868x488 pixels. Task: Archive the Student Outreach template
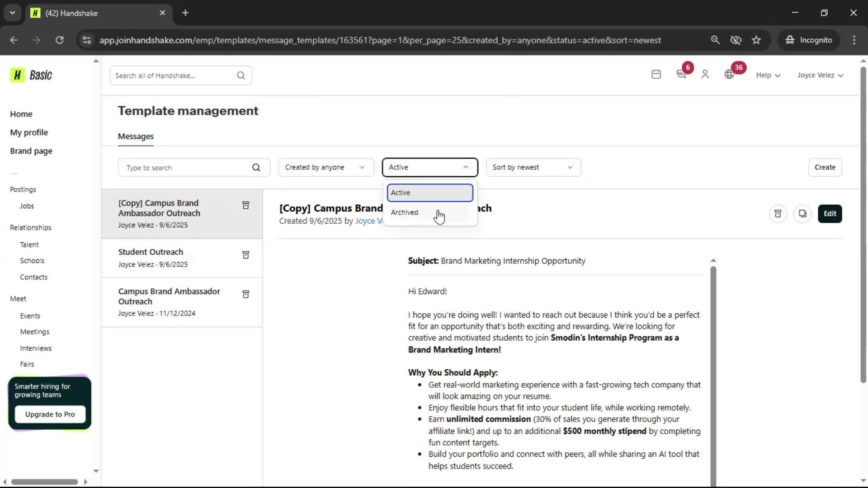click(x=245, y=255)
